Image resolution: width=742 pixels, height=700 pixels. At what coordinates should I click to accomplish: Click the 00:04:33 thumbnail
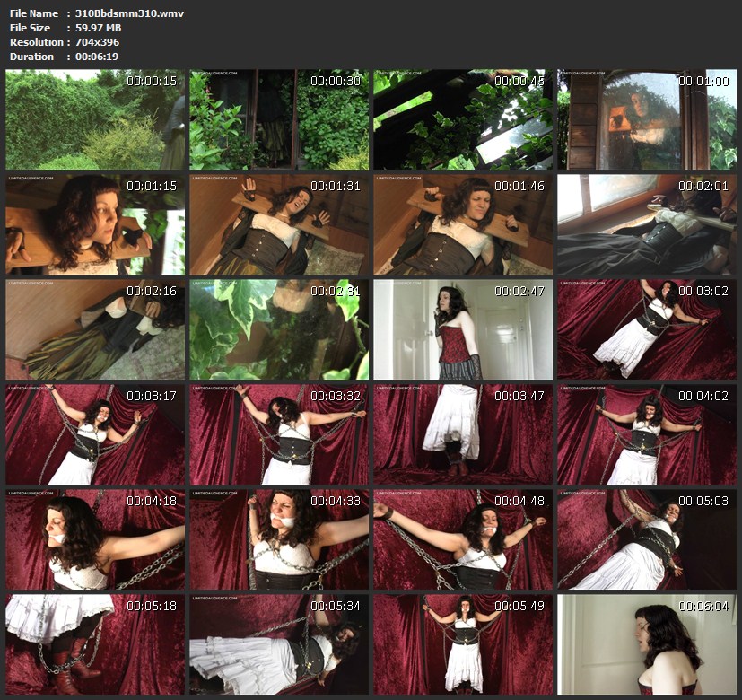(x=279, y=539)
